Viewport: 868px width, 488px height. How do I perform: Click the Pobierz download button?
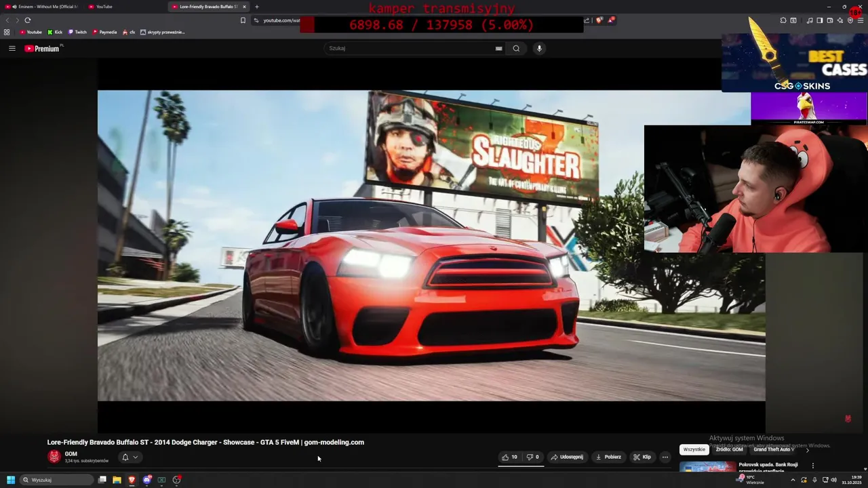608,457
